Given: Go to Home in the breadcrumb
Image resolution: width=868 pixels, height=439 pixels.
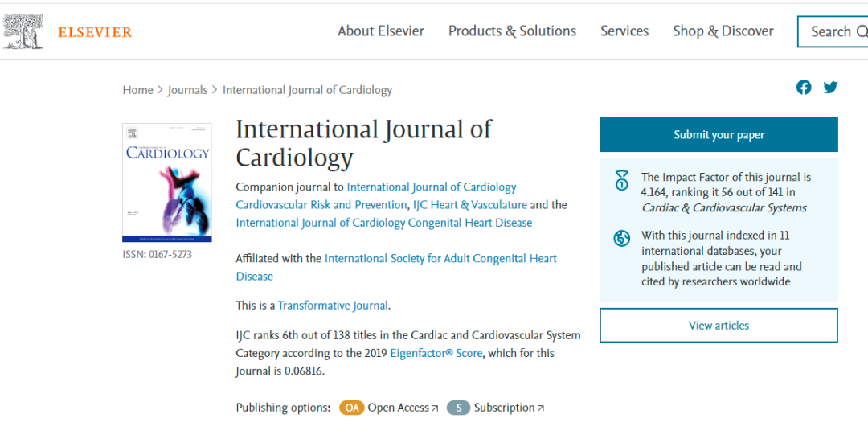Looking at the screenshot, I should coord(137,90).
